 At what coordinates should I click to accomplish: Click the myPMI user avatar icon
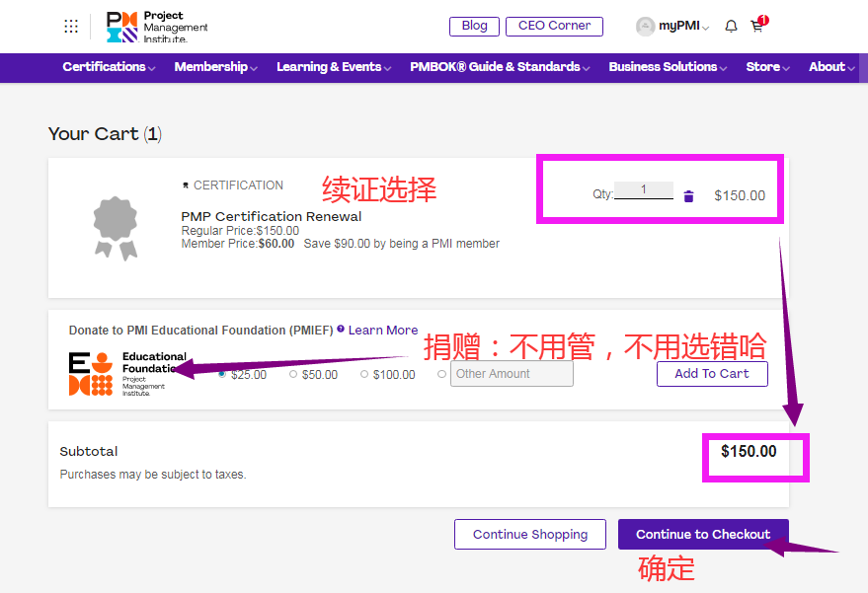pos(645,26)
